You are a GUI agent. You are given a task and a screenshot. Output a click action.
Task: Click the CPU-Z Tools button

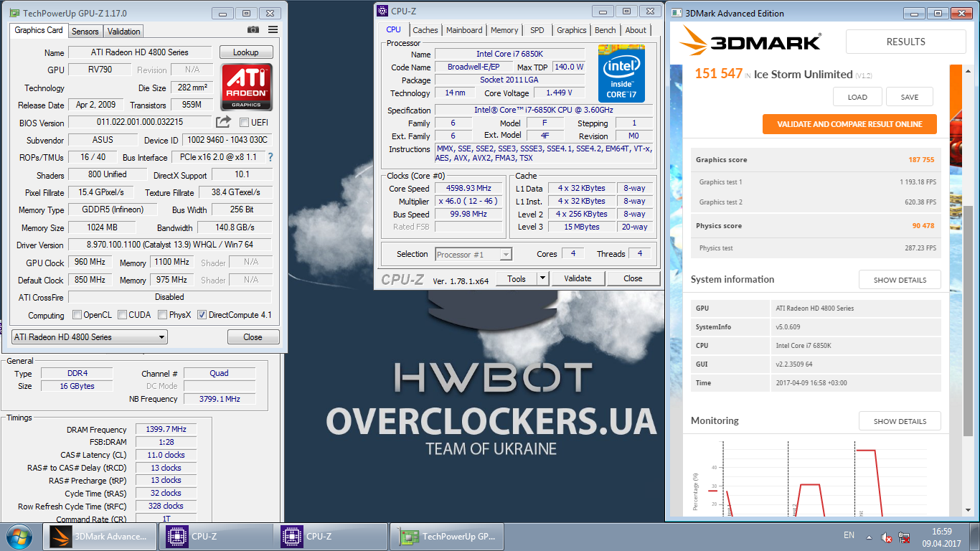tap(517, 278)
